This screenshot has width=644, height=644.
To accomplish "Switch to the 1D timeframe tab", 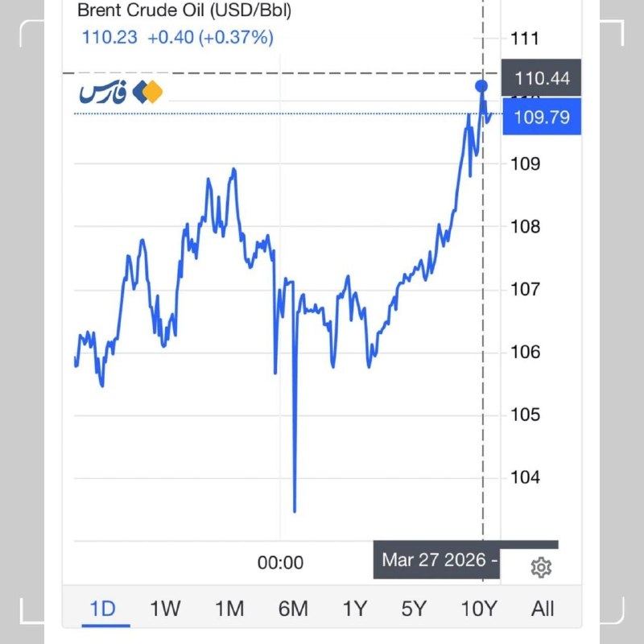I will (x=101, y=609).
